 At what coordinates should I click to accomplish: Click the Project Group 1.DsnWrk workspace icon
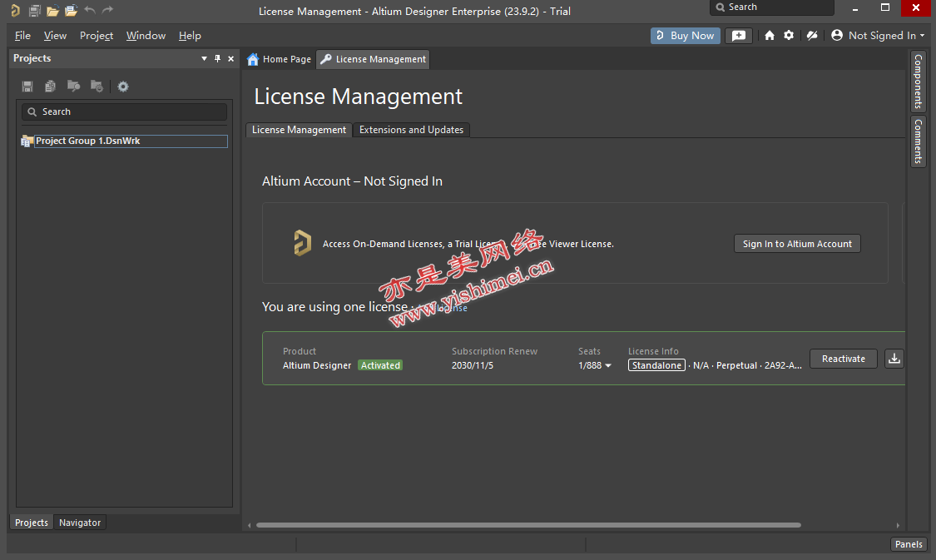pyautogui.click(x=27, y=141)
